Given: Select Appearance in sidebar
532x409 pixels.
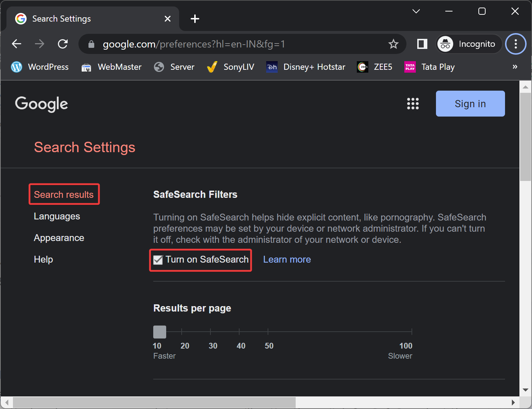Looking at the screenshot, I should (x=59, y=238).
